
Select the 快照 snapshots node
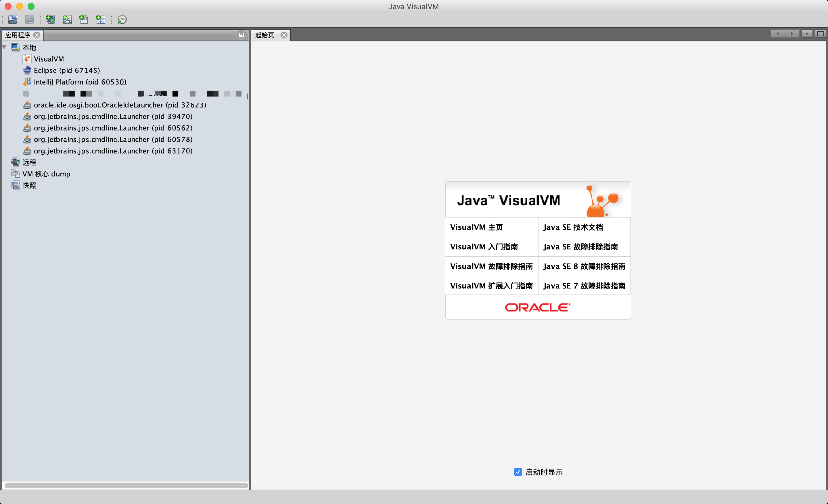tap(29, 185)
